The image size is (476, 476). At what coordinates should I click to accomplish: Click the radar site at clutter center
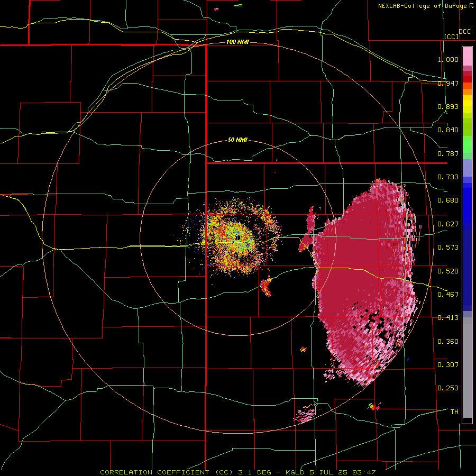[239, 238]
